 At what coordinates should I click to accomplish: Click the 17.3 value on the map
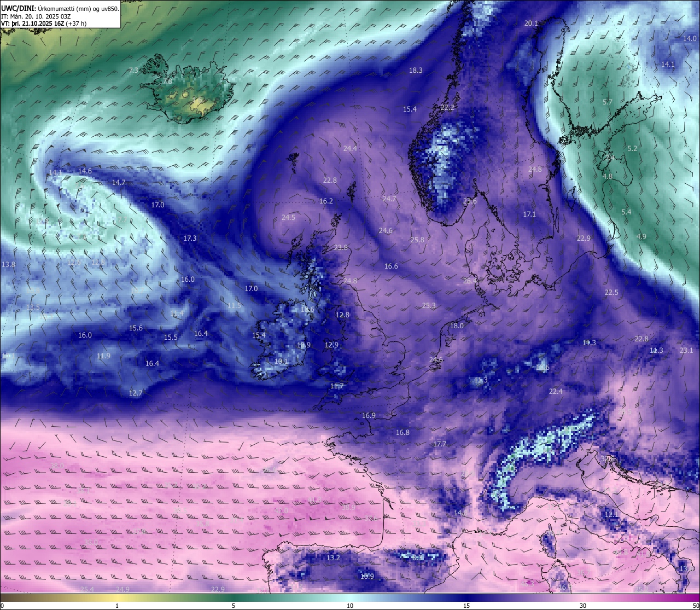pos(190,238)
